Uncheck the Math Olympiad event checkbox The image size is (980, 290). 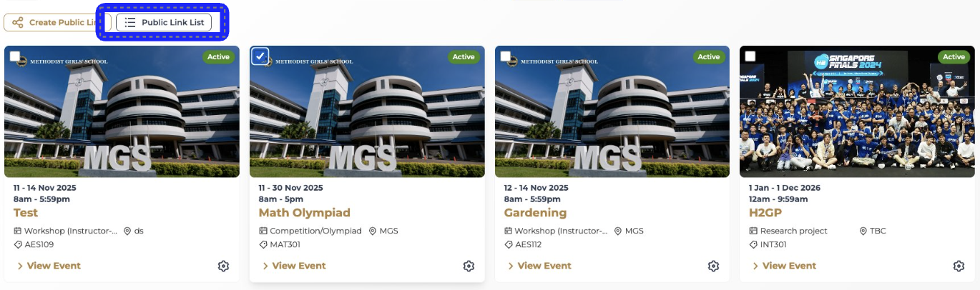(260, 56)
